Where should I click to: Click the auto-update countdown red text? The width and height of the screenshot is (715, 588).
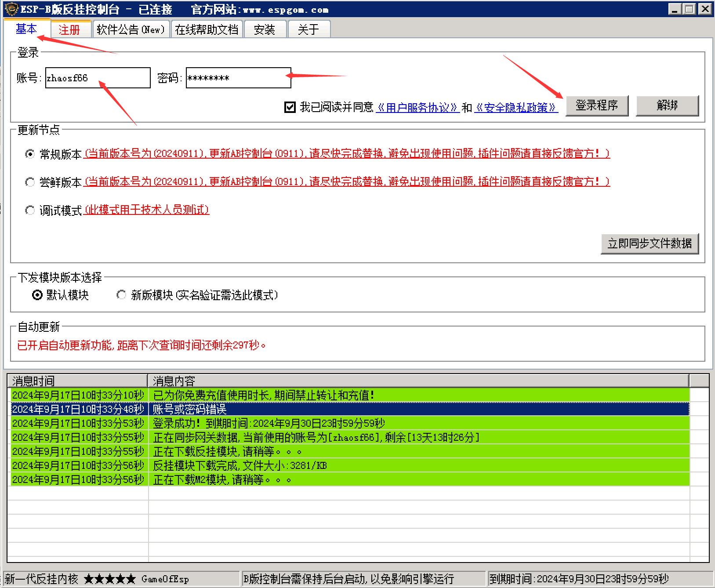(x=142, y=345)
